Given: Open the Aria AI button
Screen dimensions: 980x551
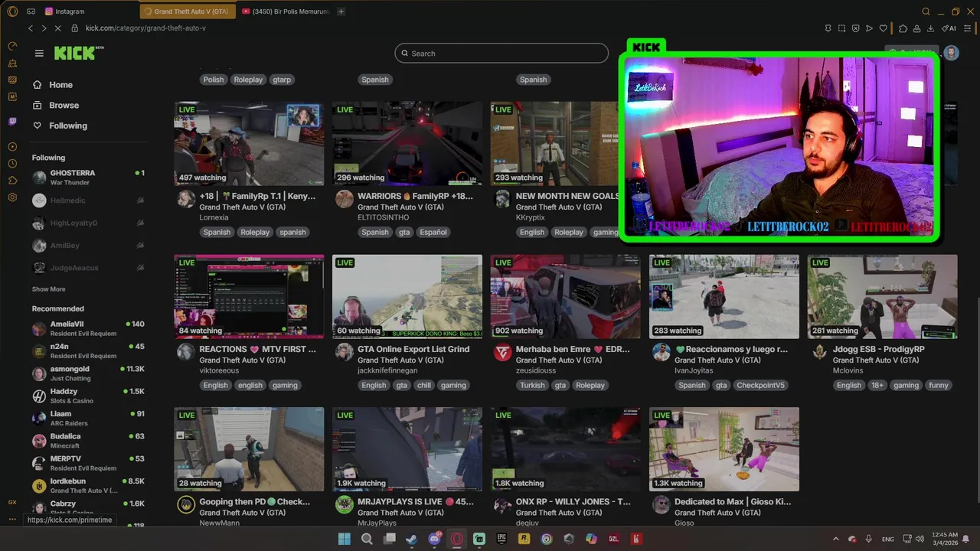Looking at the screenshot, I should click(x=949, y=28).
